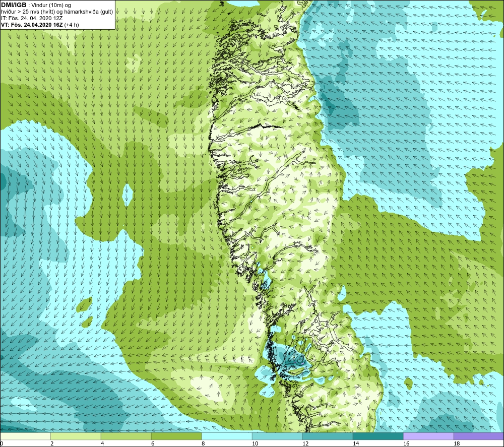Click the scale label "16"

[406, 443]
